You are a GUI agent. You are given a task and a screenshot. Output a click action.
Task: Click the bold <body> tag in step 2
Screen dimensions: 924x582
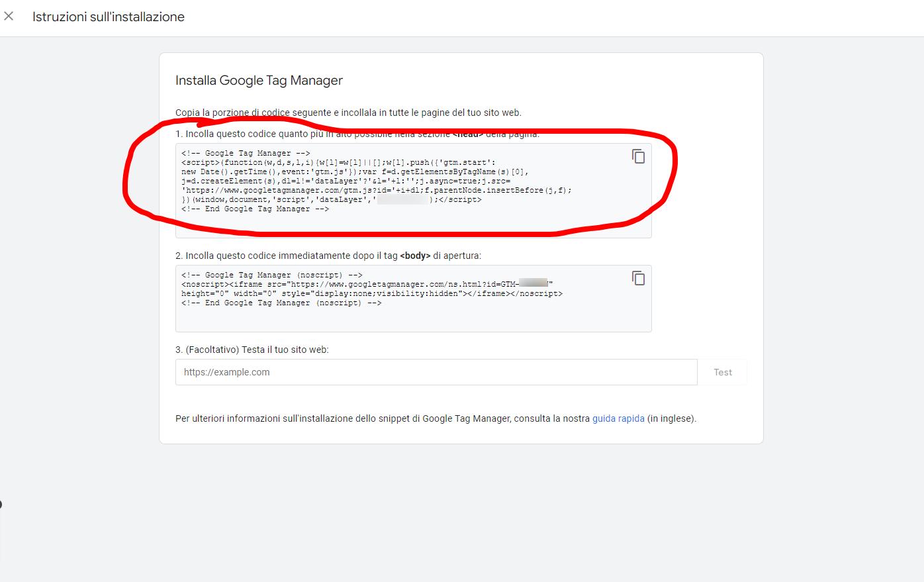415,256
